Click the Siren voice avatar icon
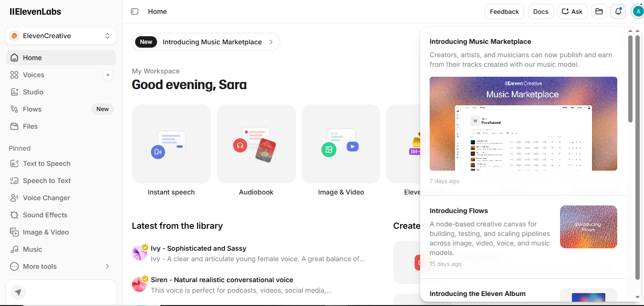 click(140, 284)
